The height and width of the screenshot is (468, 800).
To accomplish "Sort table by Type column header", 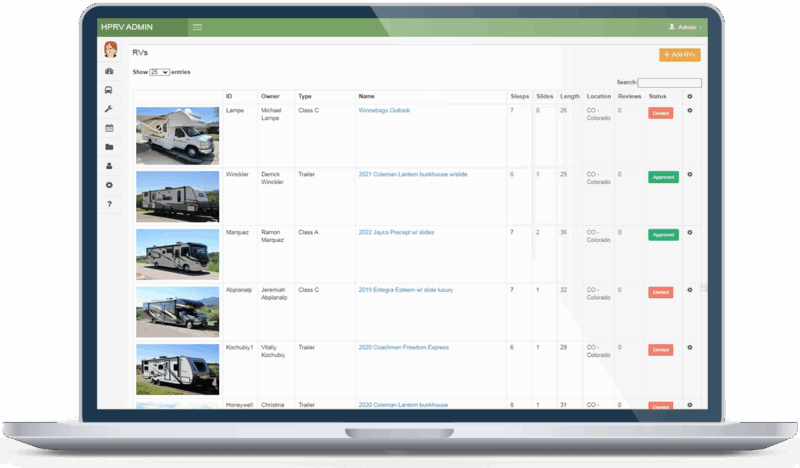I will [305, 96].
